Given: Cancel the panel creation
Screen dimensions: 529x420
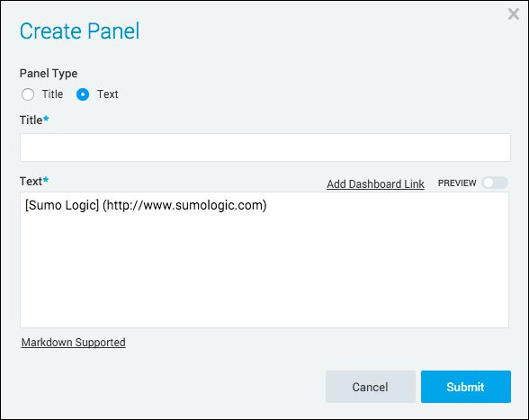Looking at the screenshot, I should pos(371,387).
